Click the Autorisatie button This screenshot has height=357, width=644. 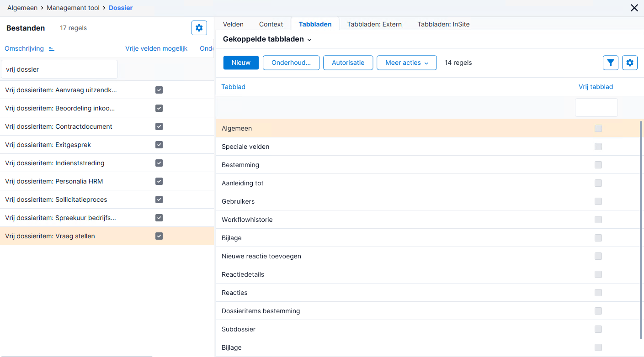(348, 63)
